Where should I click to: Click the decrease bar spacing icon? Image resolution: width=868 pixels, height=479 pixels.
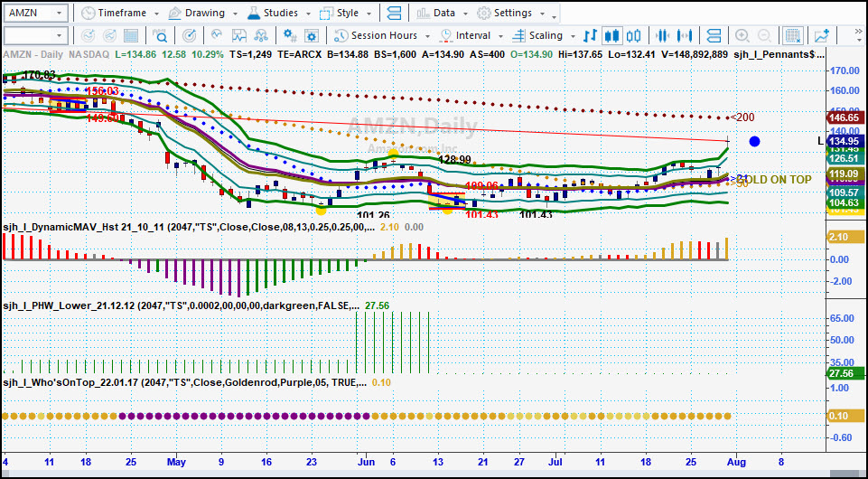[662, 36]
